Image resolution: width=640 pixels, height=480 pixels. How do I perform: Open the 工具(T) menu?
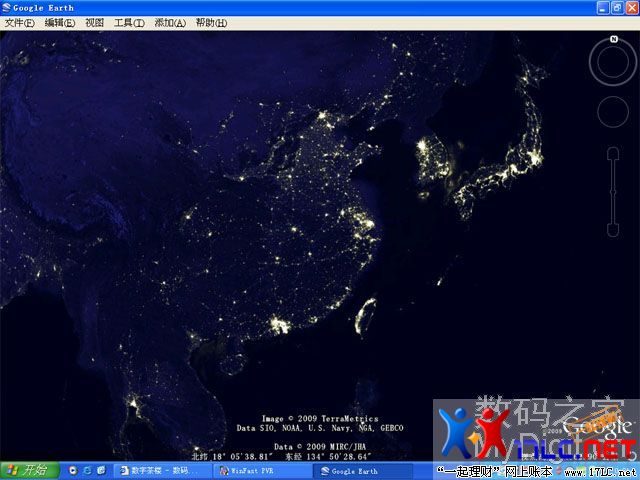[x=129, y=23]
